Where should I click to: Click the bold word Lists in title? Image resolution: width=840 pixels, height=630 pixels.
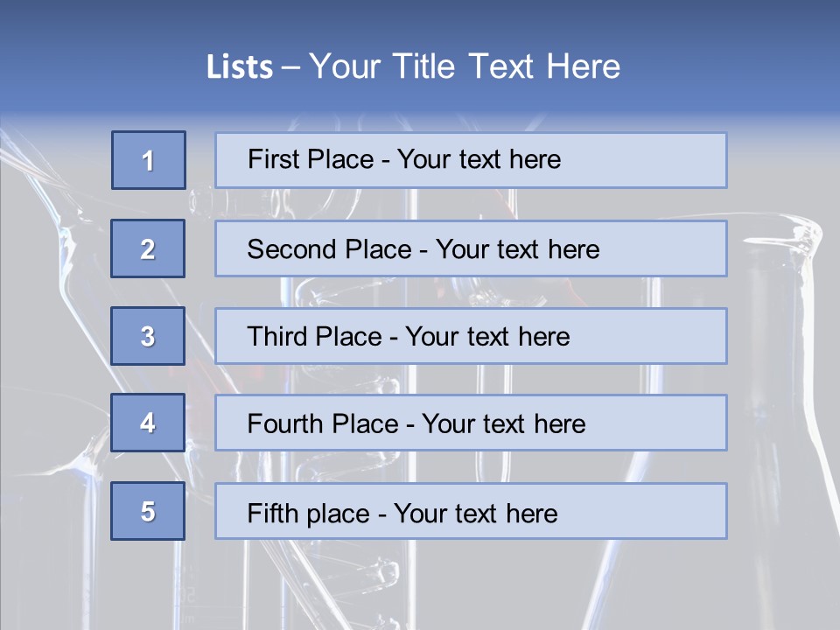[240, 67]
